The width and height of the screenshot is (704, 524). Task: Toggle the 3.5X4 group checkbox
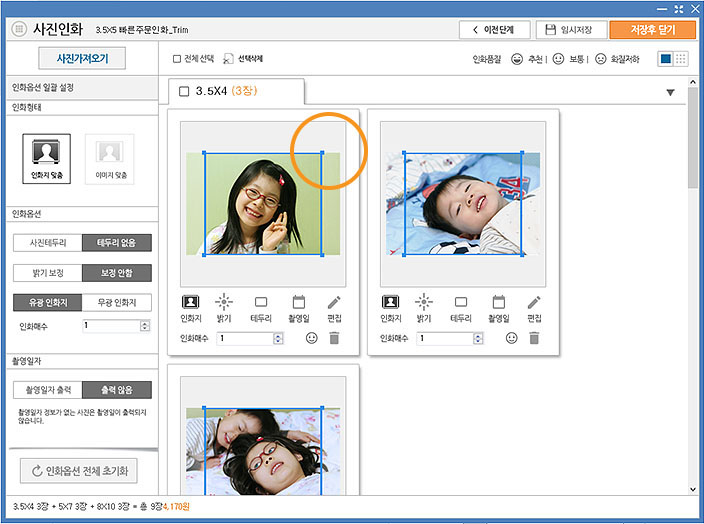pos(184,92)
